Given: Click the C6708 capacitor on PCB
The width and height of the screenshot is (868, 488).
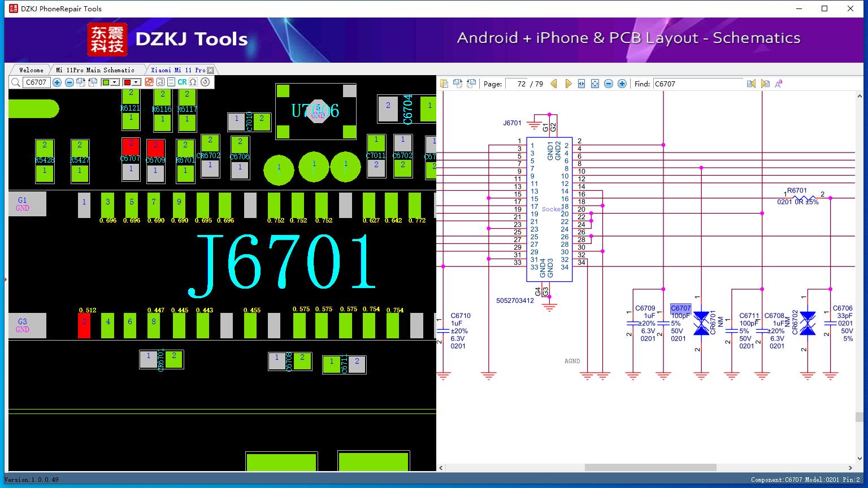Looking at the screenshot, I should pyautogui.click(x=289, y=361).
